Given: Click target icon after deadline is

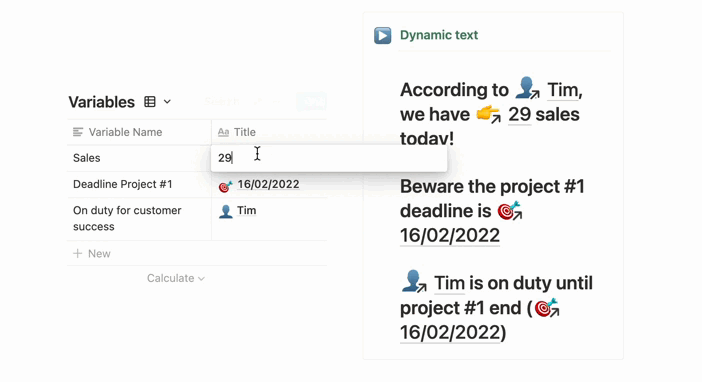Looking at the screenshot, I should click(x=510, y=210).
